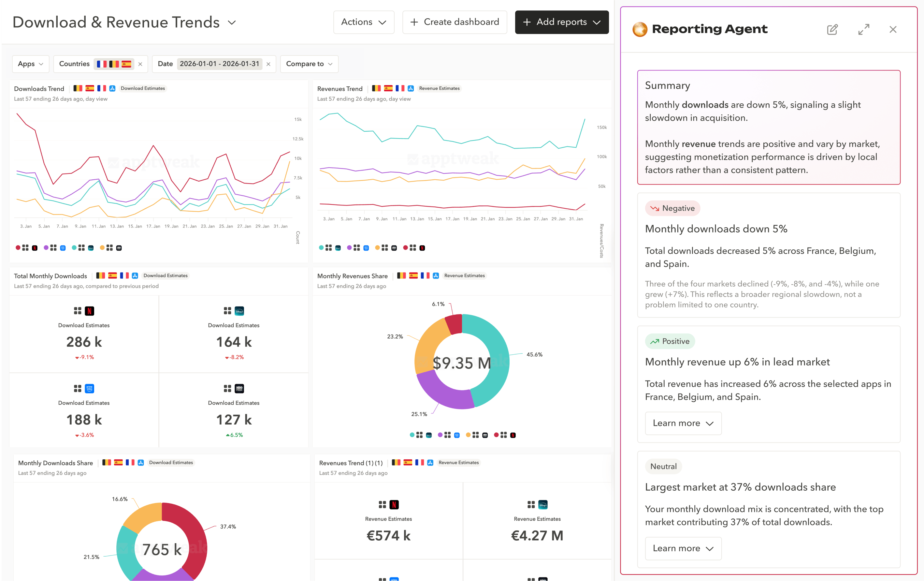
Task: Expand the Reporting Agent panel to full screen
Action: point(864,29)
